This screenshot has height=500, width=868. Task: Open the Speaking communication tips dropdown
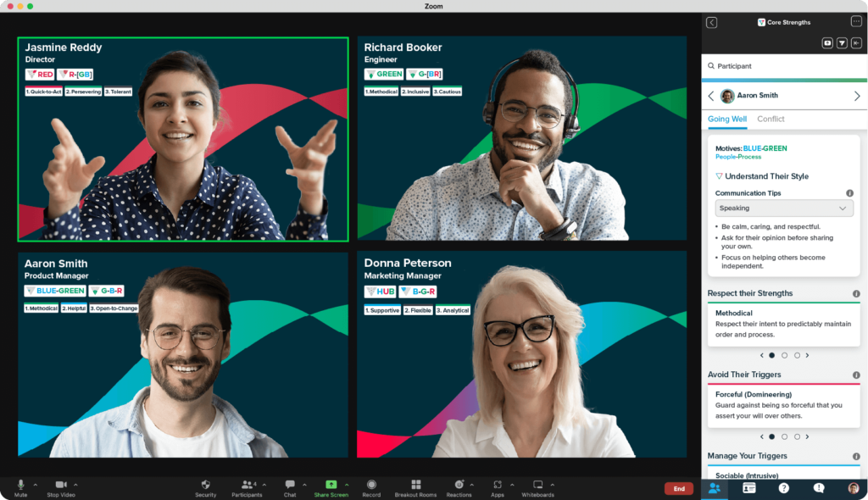[x=784, y=208]
